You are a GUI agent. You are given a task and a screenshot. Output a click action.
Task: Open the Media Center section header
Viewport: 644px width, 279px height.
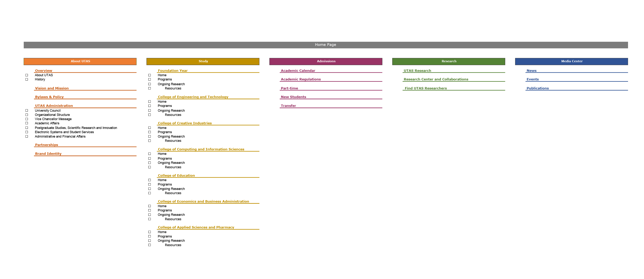[571, 61]
